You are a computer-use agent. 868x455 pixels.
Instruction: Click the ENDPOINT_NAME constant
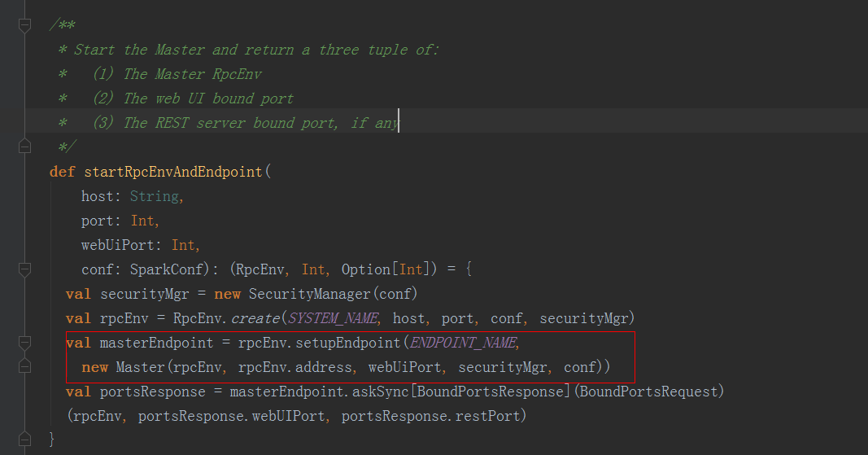point(464,343)
